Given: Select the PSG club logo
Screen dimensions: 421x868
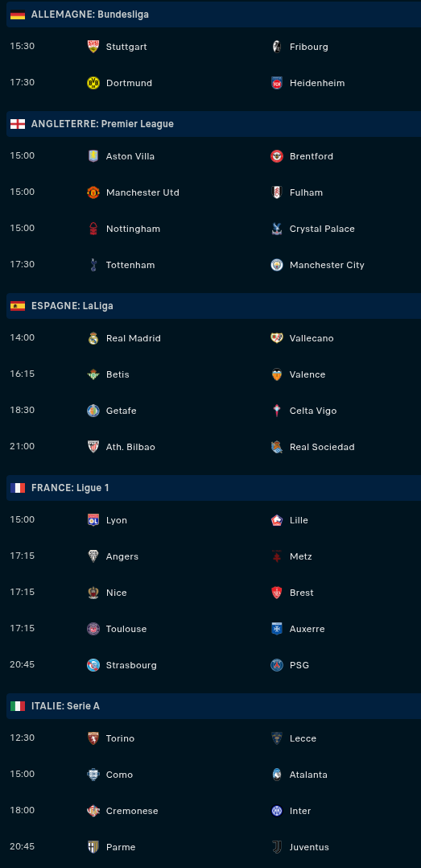Looking at the screenshot, I should [x=277, y=665].
